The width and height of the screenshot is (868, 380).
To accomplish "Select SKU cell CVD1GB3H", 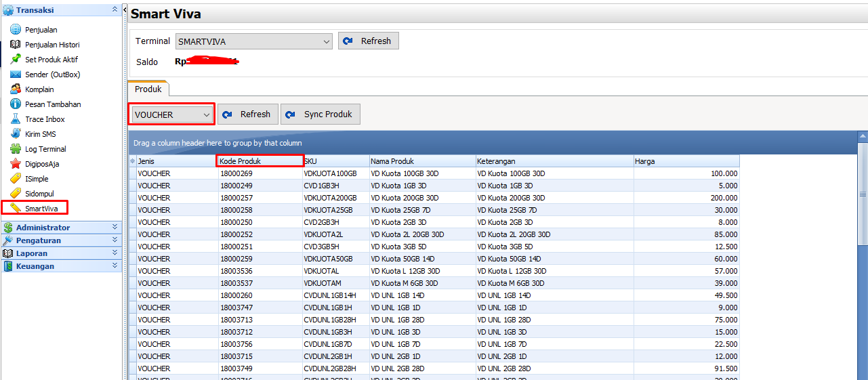I will click(x=336, y=186).
